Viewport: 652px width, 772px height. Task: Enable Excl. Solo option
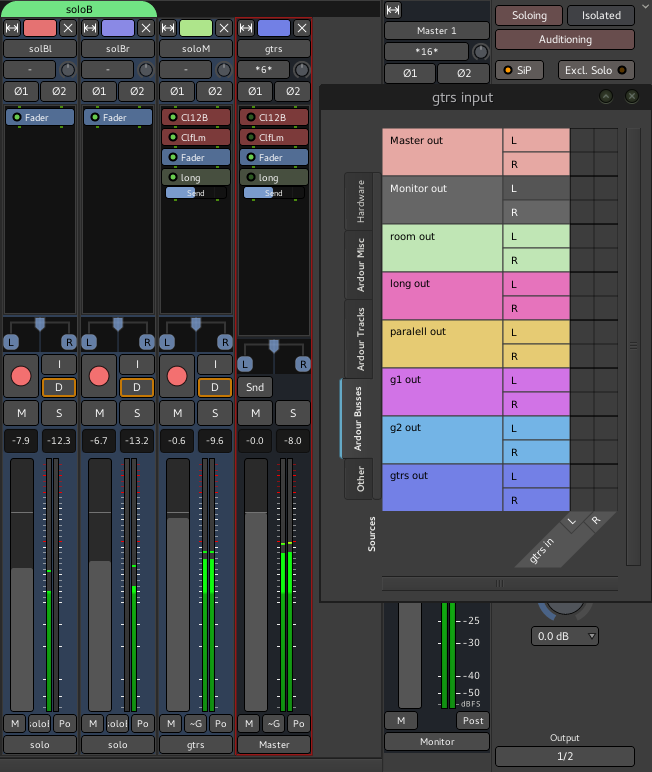(596, 70)
